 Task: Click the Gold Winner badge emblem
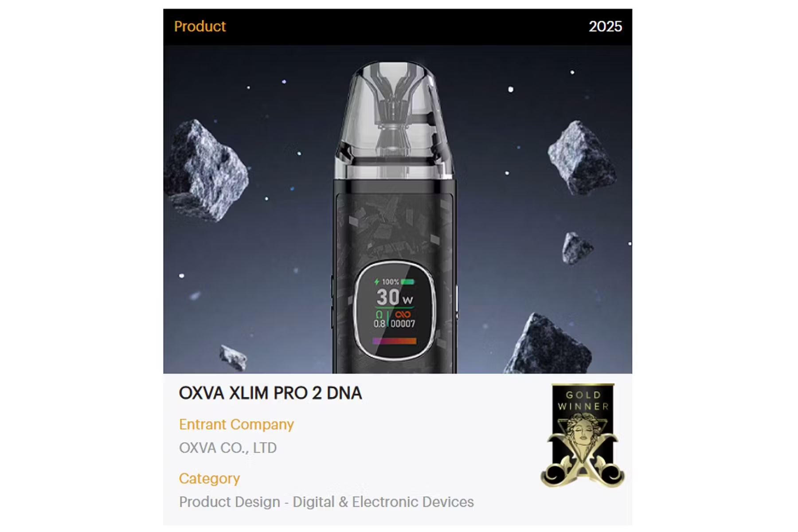pos(583,435)
